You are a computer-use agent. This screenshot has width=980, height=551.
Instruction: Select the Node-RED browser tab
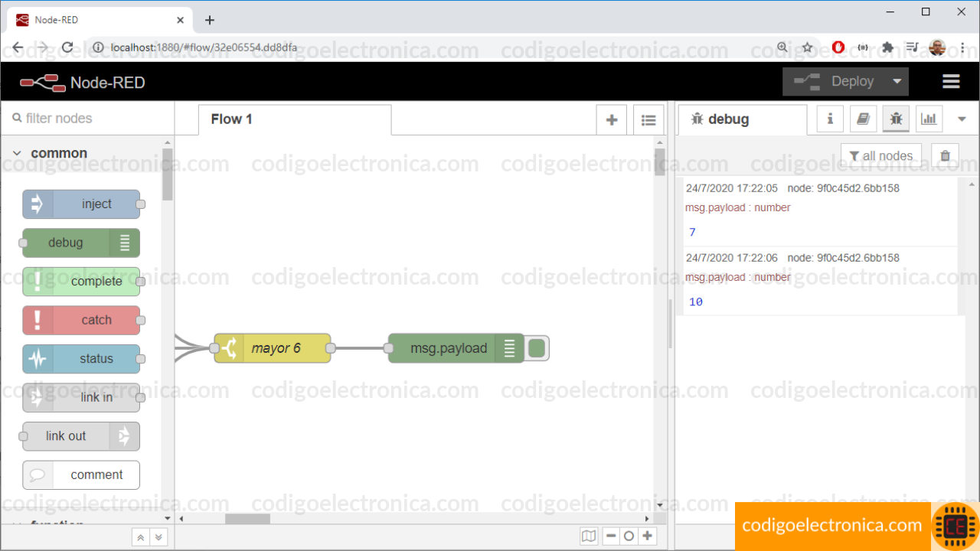tap(100, 20)
